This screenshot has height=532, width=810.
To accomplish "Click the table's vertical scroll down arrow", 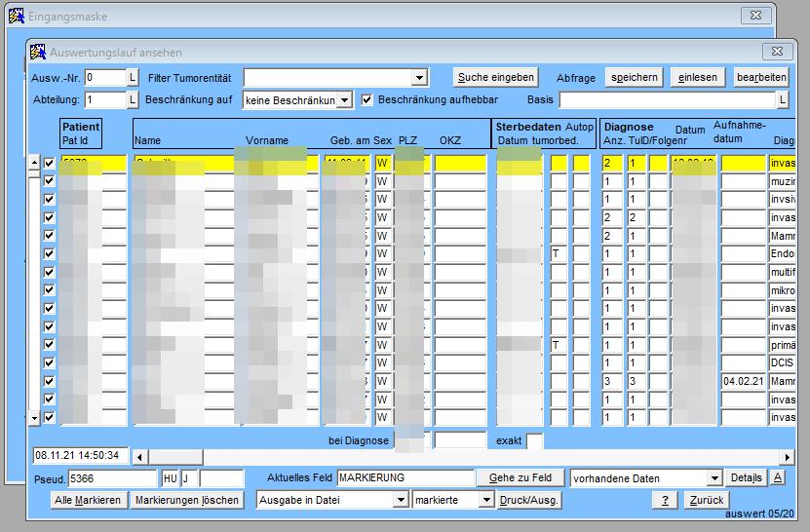I will tap(34, 418).
